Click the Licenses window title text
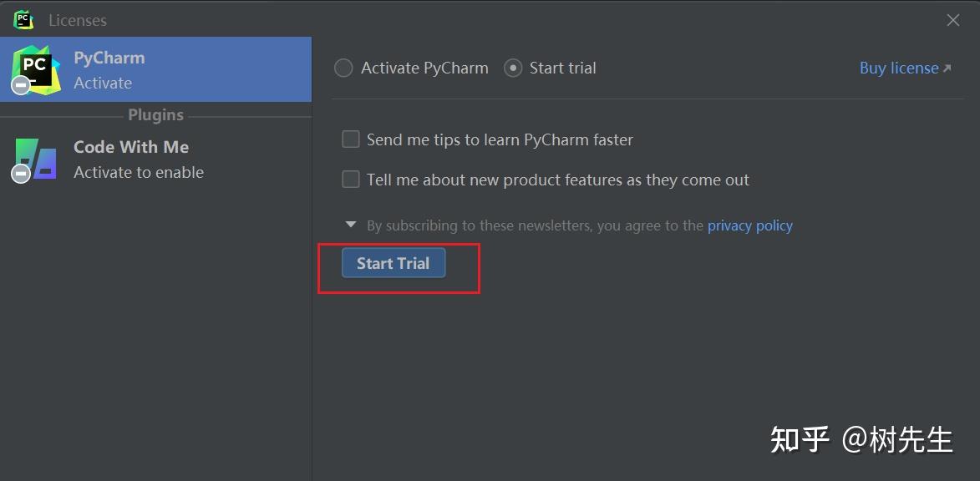The image size is (980, 481). point(78,20)
